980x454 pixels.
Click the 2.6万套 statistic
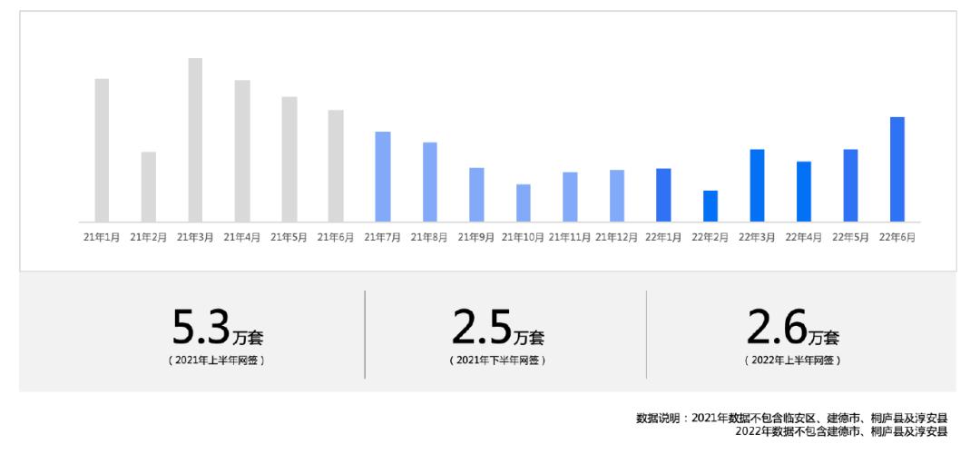coord(792,327)
